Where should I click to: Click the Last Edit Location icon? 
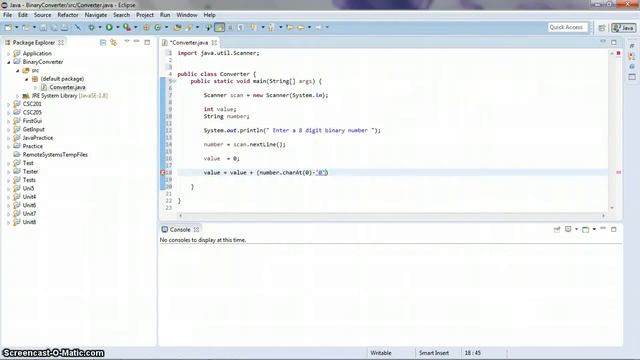[290, 27]
